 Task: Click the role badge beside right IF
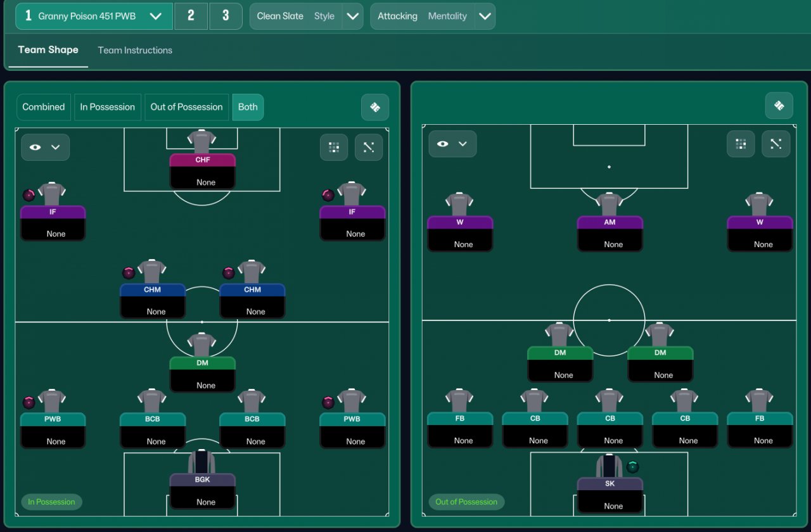click(x=328, y=195)
